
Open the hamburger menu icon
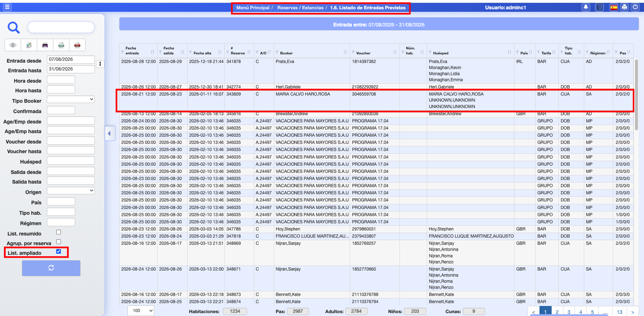(x=7, y=7)
